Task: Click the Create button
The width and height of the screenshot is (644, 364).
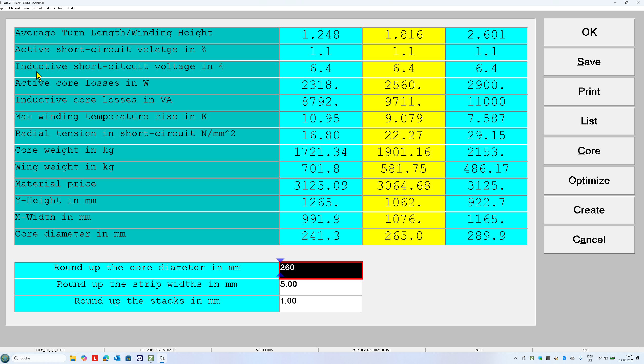Action: [x=589, y=210]
